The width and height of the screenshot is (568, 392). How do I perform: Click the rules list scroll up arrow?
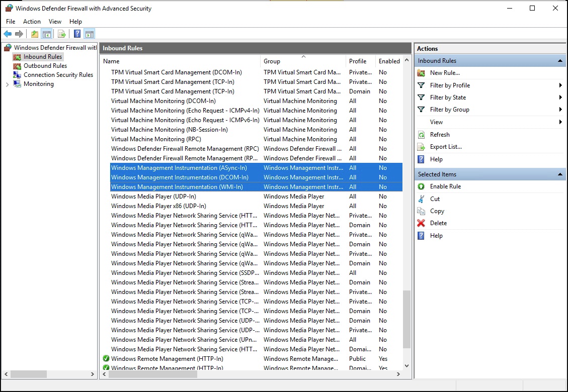[407, 60]
